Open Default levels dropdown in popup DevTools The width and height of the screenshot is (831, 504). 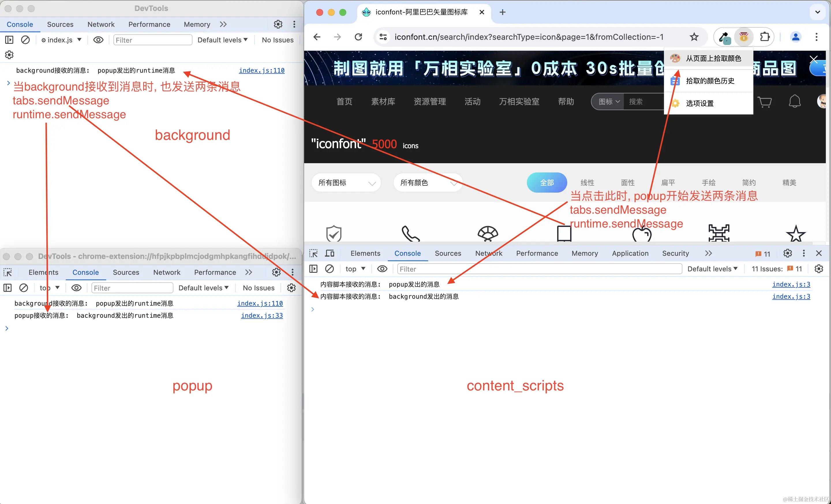coord(204,288)
